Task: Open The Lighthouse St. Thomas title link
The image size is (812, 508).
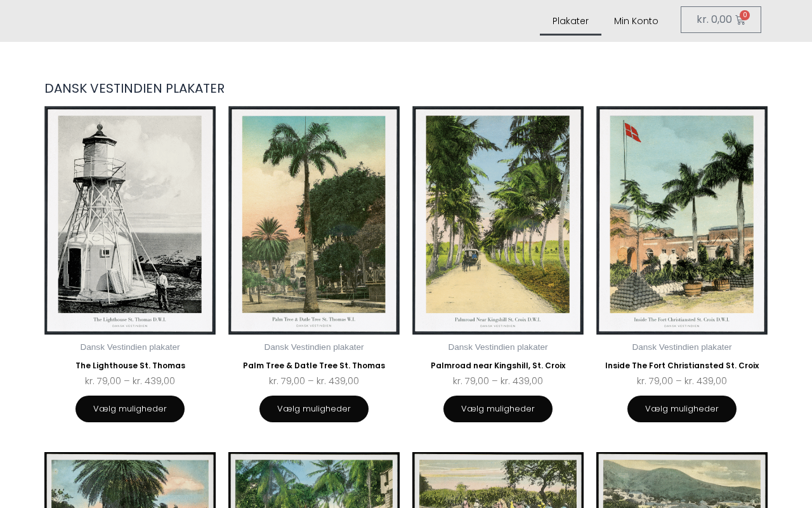Action: point(130,366)
